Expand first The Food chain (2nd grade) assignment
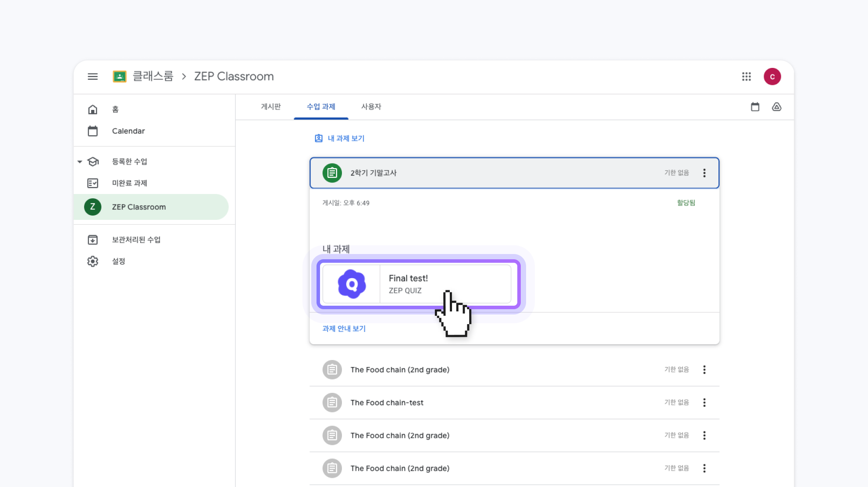 [x=399, y=370]
